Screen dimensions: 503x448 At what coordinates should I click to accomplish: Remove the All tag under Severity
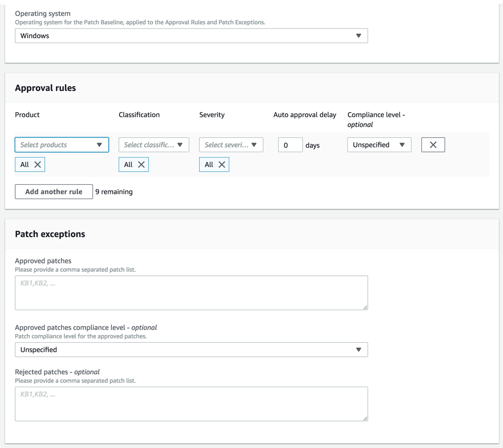pyautogui.click(x=222, y=164)
